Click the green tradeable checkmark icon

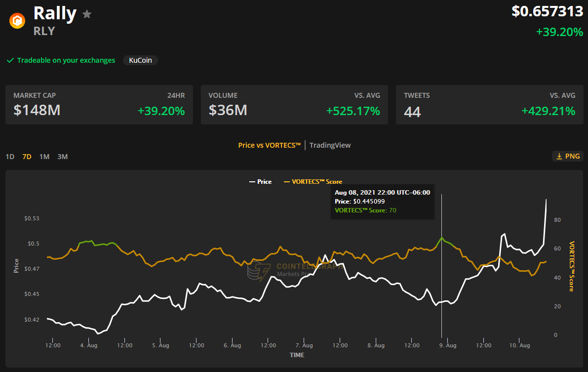(x=10, y=60)
